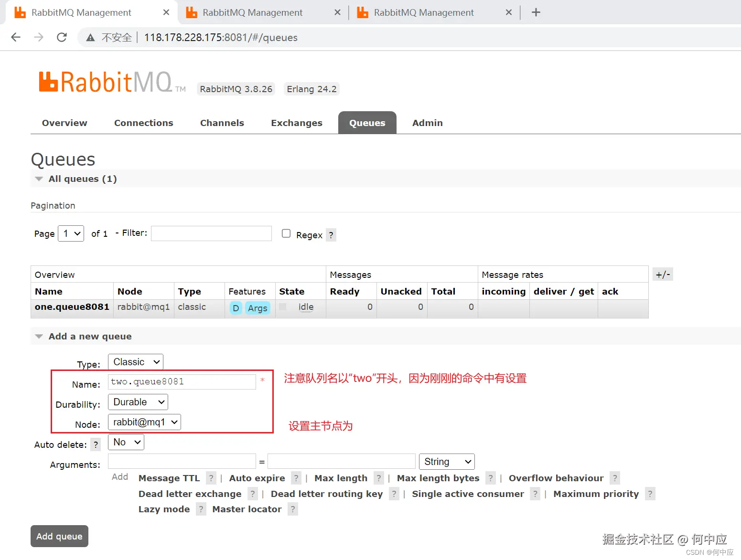Viewport: 741px width, 560px height.
Task: Close the third RabbitMQ Management tab
Action: 509,12
